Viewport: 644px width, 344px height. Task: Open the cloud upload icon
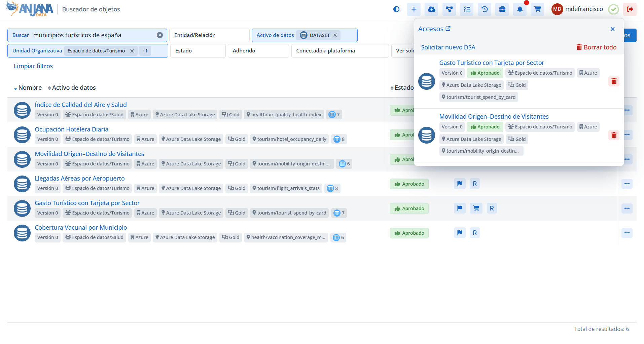coord(431,9)
